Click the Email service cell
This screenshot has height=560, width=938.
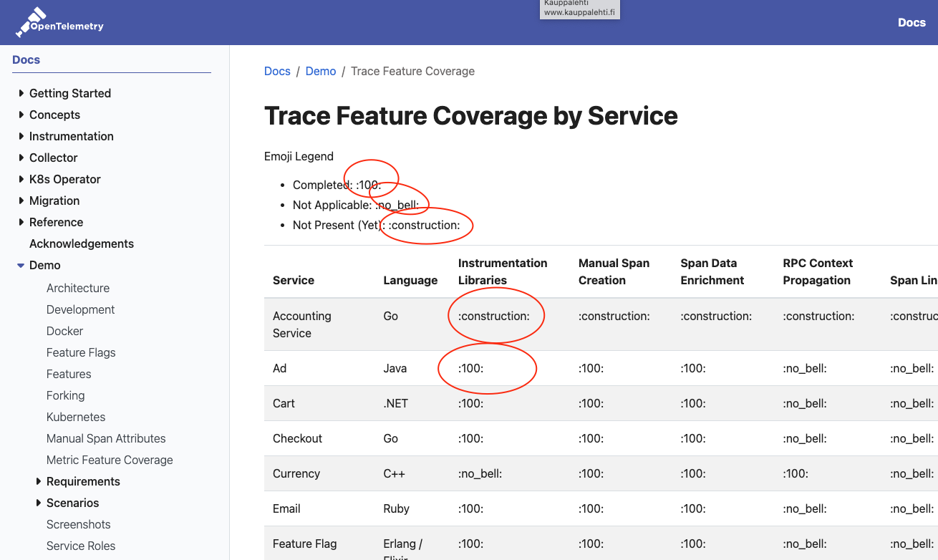pyautogui.click(x=286, y=508)
